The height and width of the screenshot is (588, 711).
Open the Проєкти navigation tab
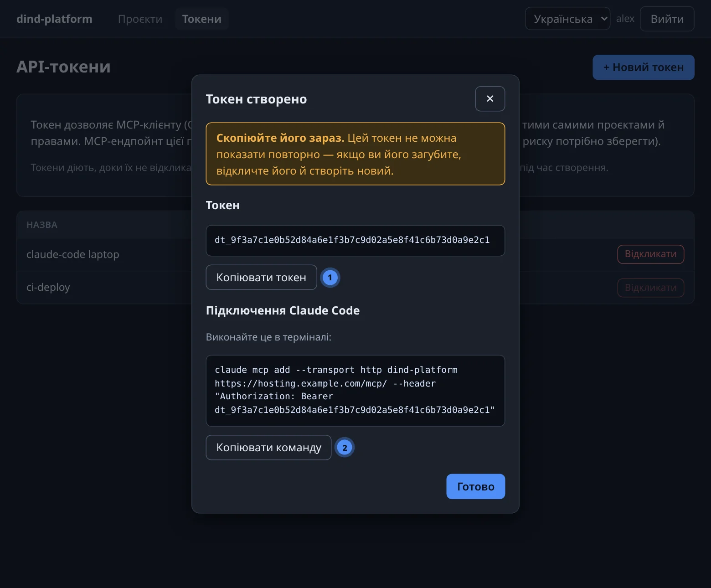140,19
